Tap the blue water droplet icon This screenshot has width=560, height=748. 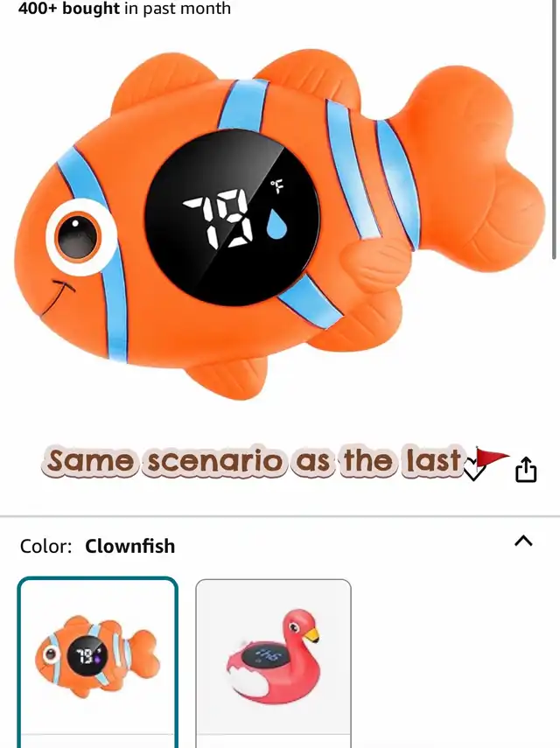pos(276,223)
